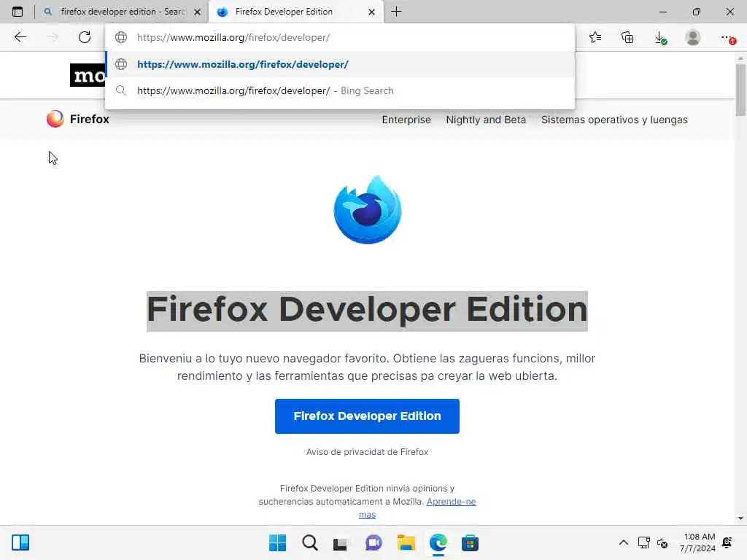Screen dimensions: 747x560
Task: Open File Explorer from taskbar
Action: coord(406,542)
